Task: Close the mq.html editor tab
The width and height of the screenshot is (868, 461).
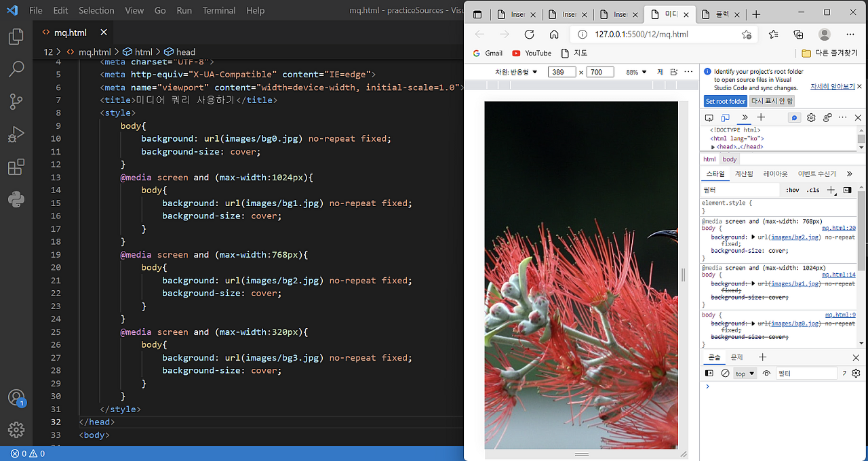Action: click(104, 33)
